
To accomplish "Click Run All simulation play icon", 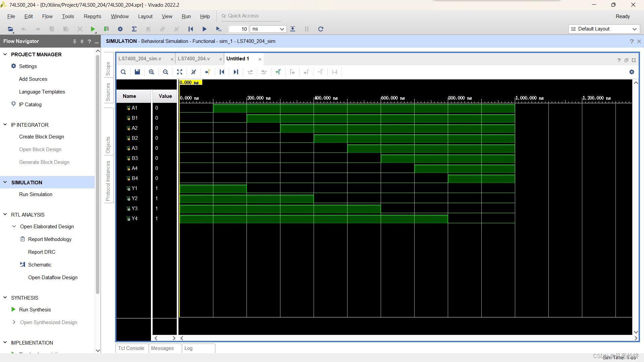I will click(204, 29).
